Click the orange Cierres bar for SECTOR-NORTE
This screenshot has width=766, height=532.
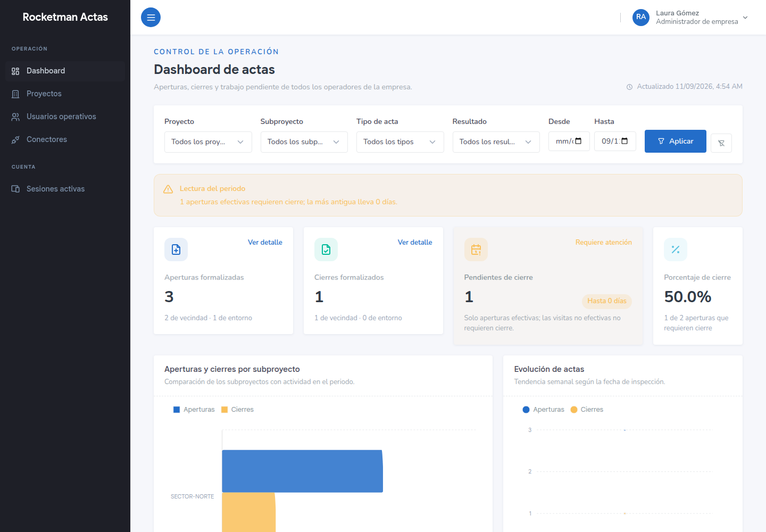point(248,512)
